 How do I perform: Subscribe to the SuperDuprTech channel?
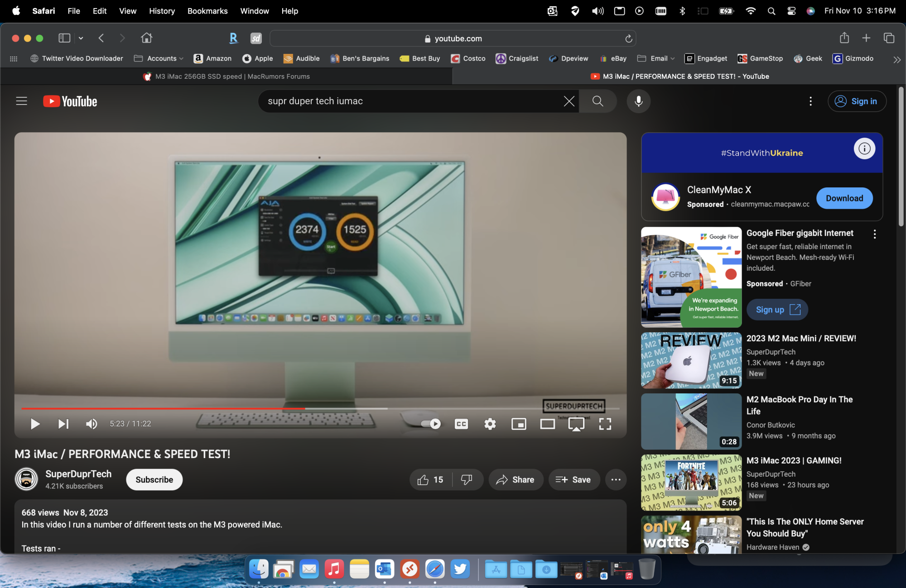[154, 480]
